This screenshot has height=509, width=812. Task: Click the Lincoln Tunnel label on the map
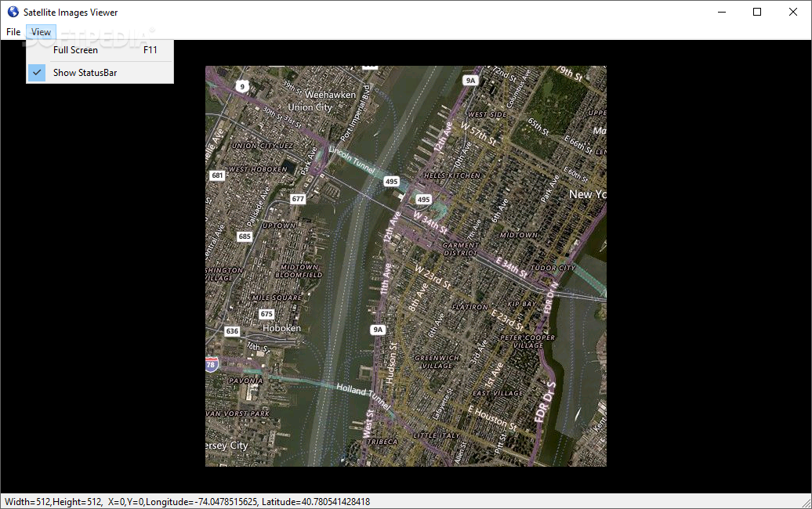(352, 159)
